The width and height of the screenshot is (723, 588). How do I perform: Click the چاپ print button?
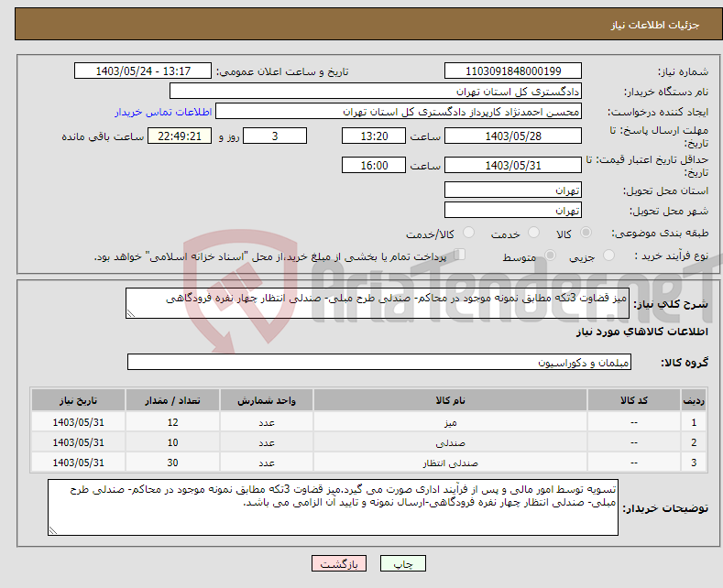point(403,563)
